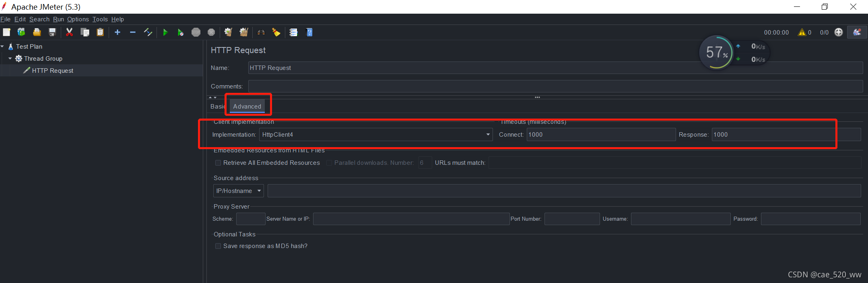Viewport: 868px width, 283px height.
Task: Select Test Plan in the tree
Action: coord(29,47)
